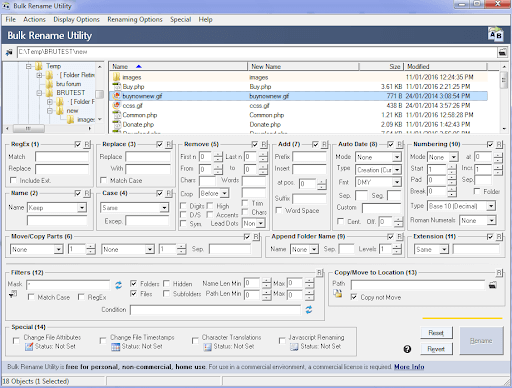Image resolution: width=512 pixels, height=388 pixels.
Task: Open the Change File Timestamps status icon
Action: (x=116, y=347)
